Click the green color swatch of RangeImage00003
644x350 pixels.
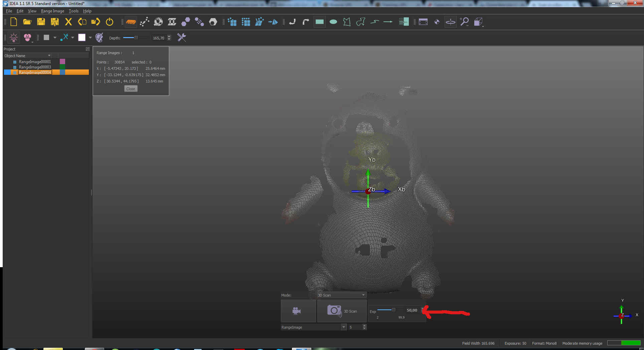coord(62,67)
